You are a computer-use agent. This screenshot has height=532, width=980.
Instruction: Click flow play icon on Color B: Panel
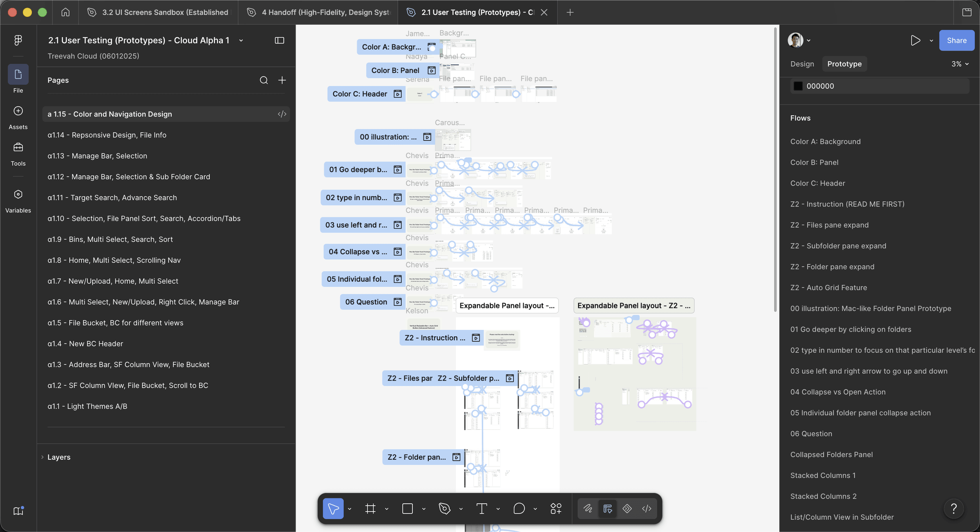pyautogui.click(x=432, y=70)
